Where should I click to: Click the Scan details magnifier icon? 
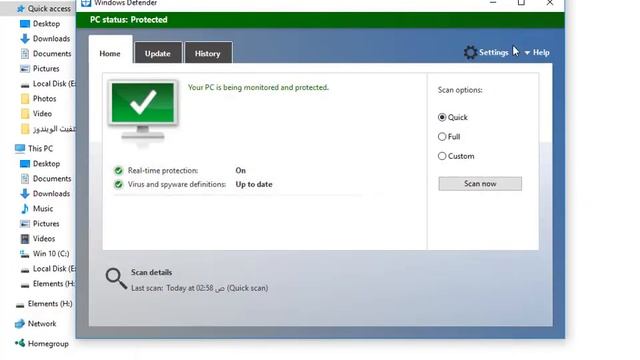click(x=116, y=279)
